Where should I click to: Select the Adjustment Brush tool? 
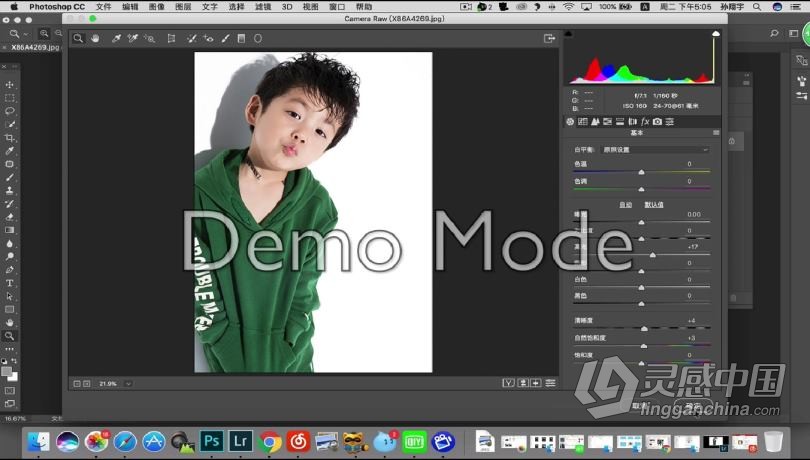225,38
